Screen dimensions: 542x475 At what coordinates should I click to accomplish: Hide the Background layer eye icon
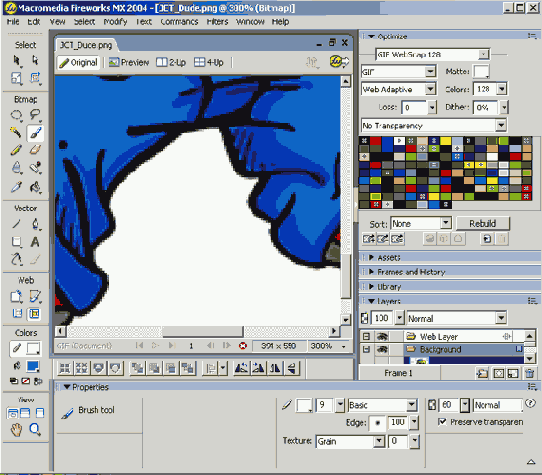pyautogui.click(x=382, y=350)
